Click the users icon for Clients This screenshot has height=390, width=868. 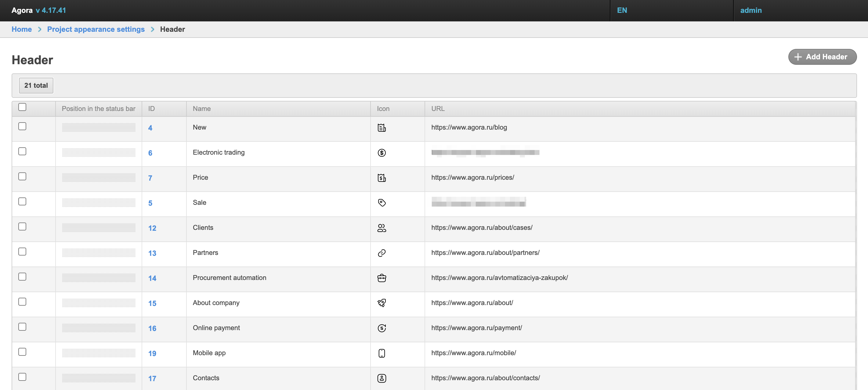[382, 228]
